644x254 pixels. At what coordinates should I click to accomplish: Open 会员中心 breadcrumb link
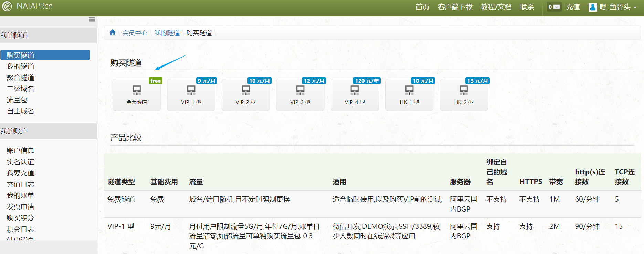135,33
